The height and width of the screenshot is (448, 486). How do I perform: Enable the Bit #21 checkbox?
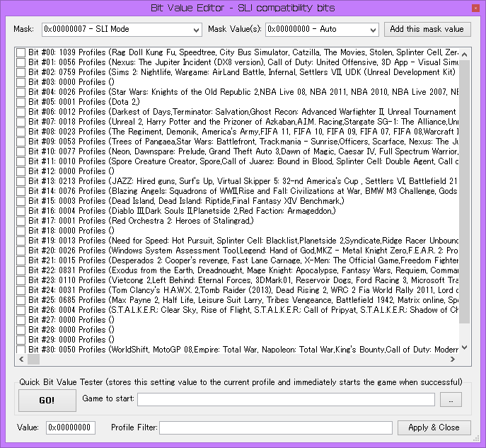point(21,260)
